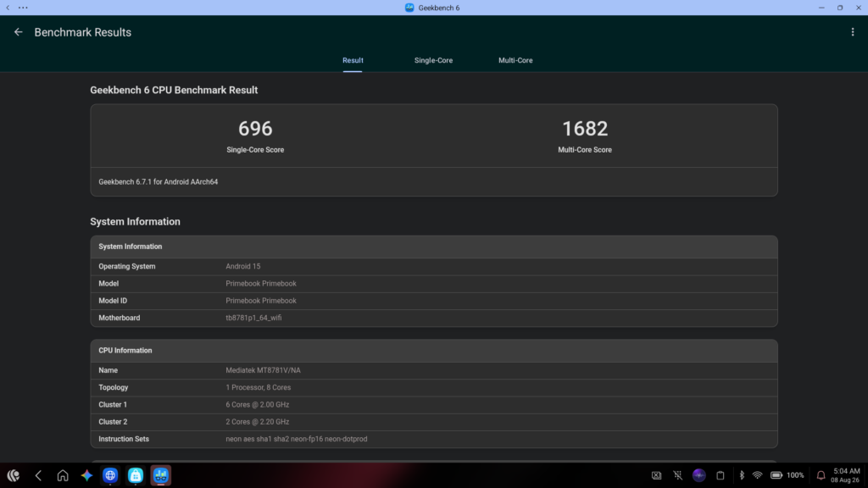Click the Instruction Sets row label
868x488 pixels.
point(124,439)
